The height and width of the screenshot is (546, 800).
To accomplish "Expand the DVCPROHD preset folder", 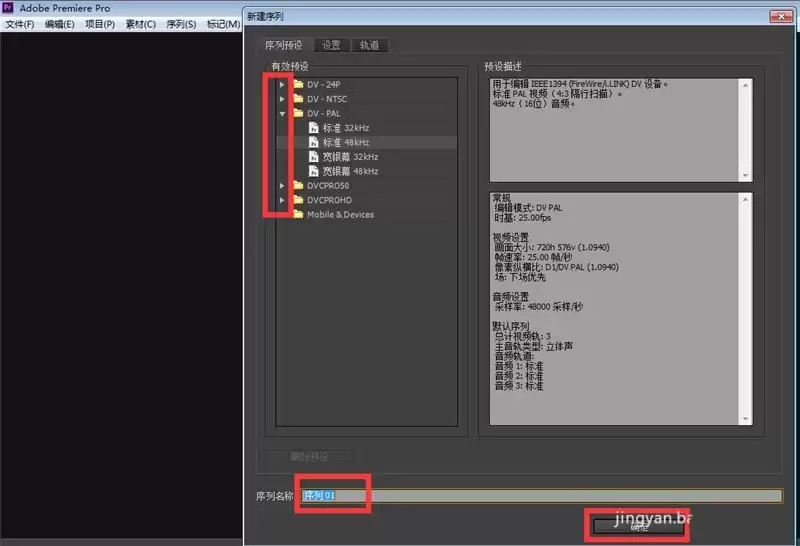I will (x=282, y=200).
